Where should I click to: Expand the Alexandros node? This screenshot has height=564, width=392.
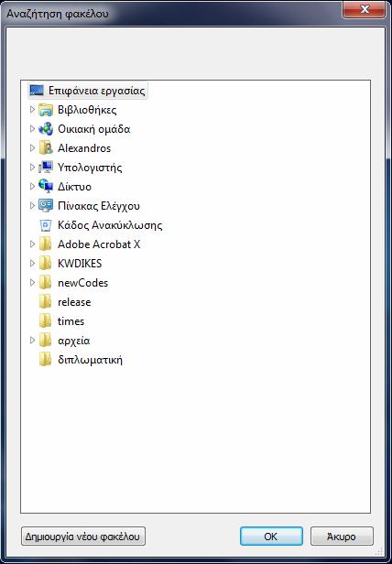point(32,147)
